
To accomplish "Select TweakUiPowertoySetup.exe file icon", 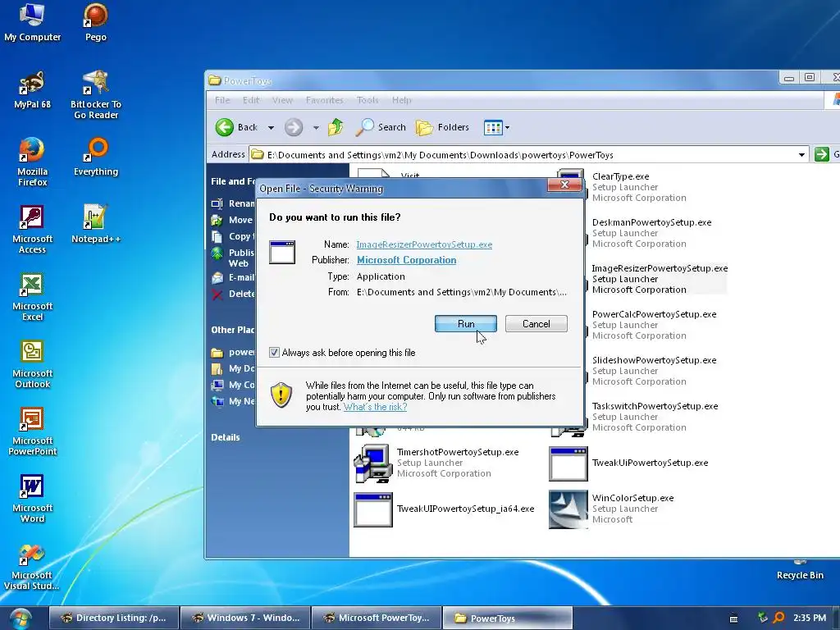I will coord(568,463).
